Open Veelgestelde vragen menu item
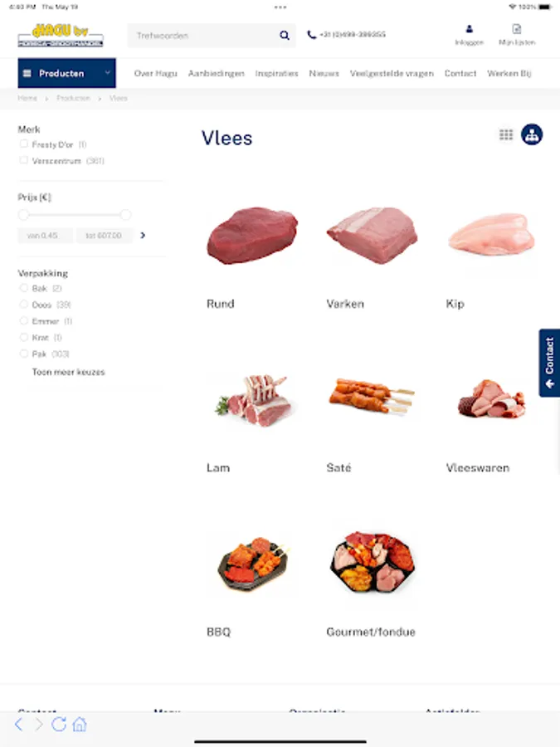Image resolution: width=560 pixels, height=747 pixels. [x=392, y=73]
